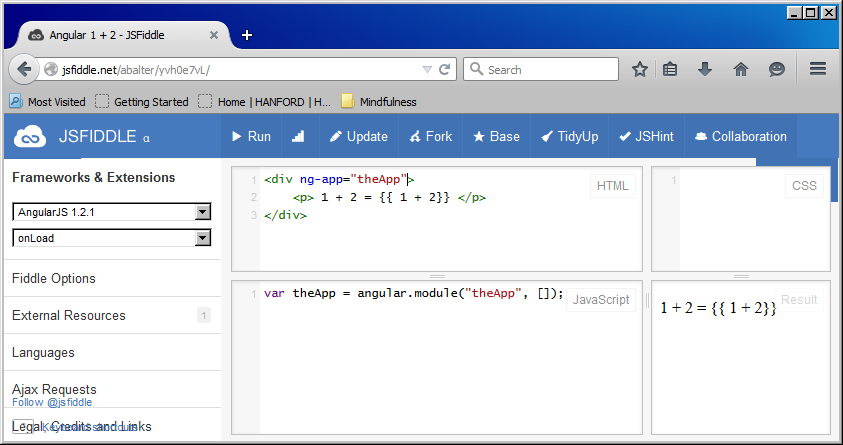Click the HTML panel label
Image resolution: width=843 pixels, height=445 pixels.
612,186
